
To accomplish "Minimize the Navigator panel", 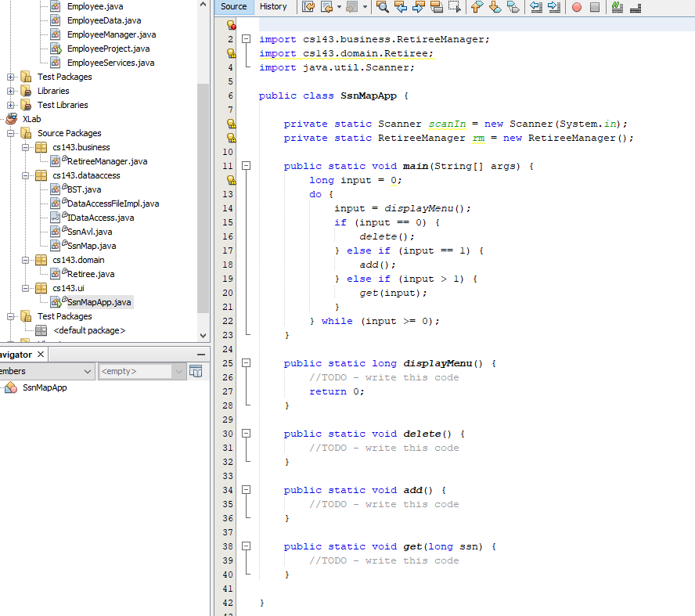I will tap(201, 355).
